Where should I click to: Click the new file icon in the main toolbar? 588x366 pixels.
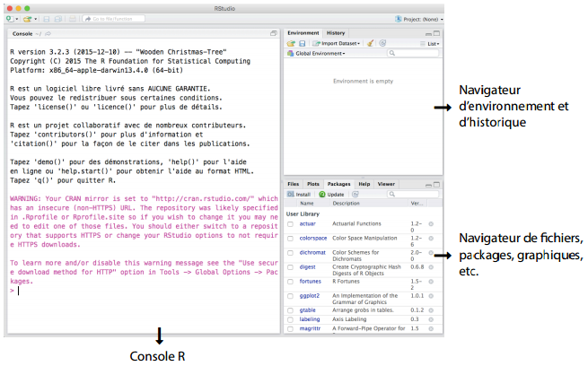point(11,18)
